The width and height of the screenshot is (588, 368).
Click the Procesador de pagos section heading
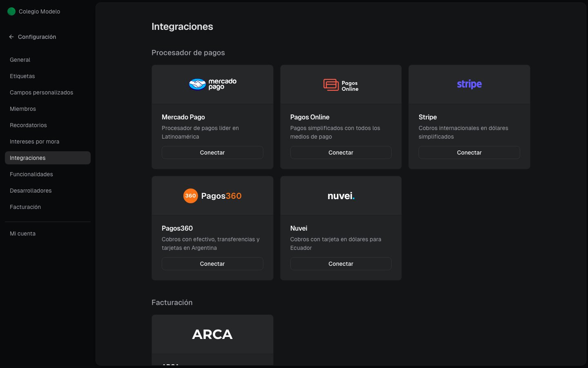click(188, 53)
